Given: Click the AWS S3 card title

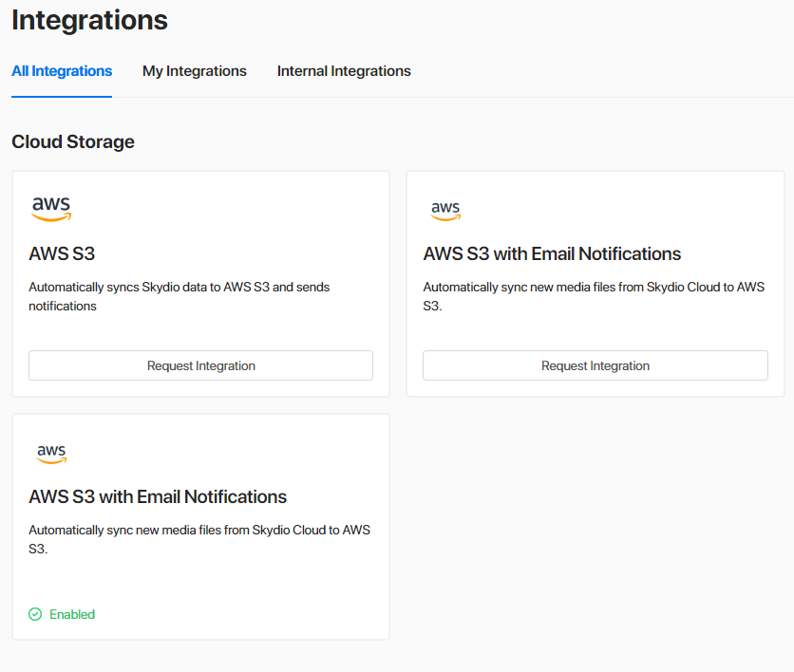Looking at the screenshot, I should (x=62, y=253).
